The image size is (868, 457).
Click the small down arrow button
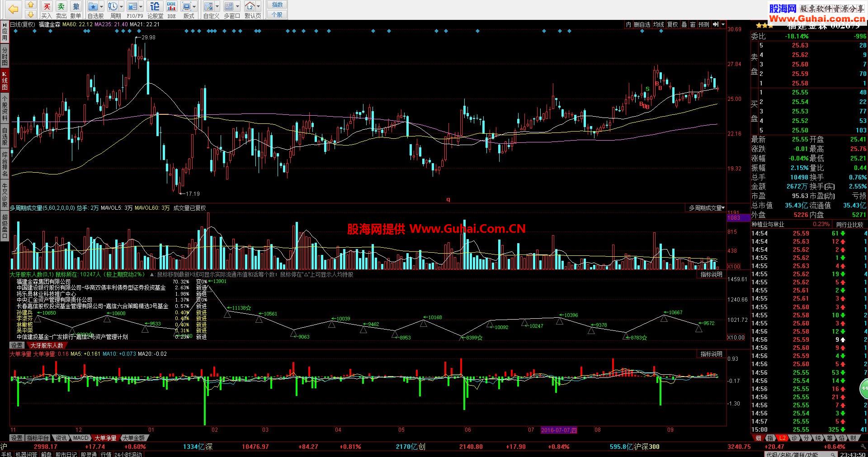(31, 14)
